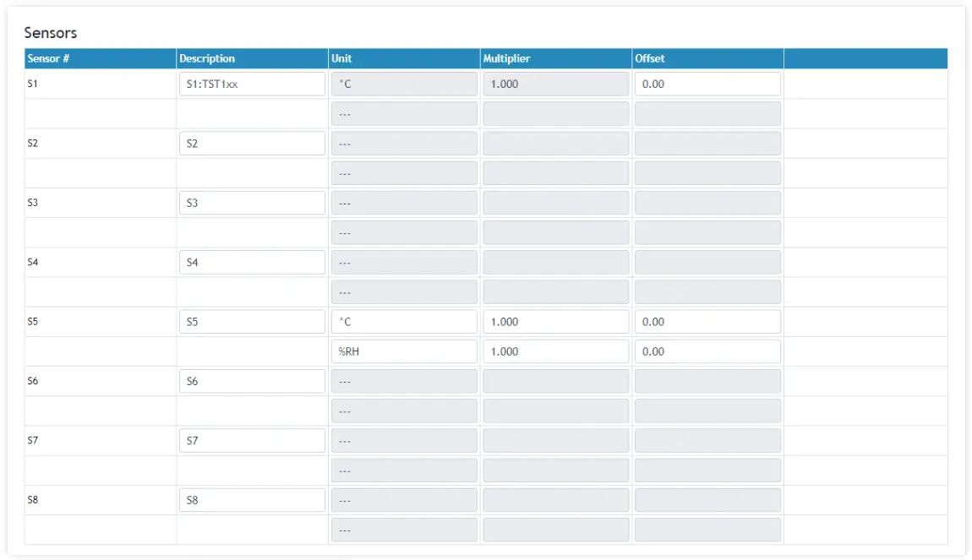
Task: Click the unit field beside S3 description
Action: [404, 203]
